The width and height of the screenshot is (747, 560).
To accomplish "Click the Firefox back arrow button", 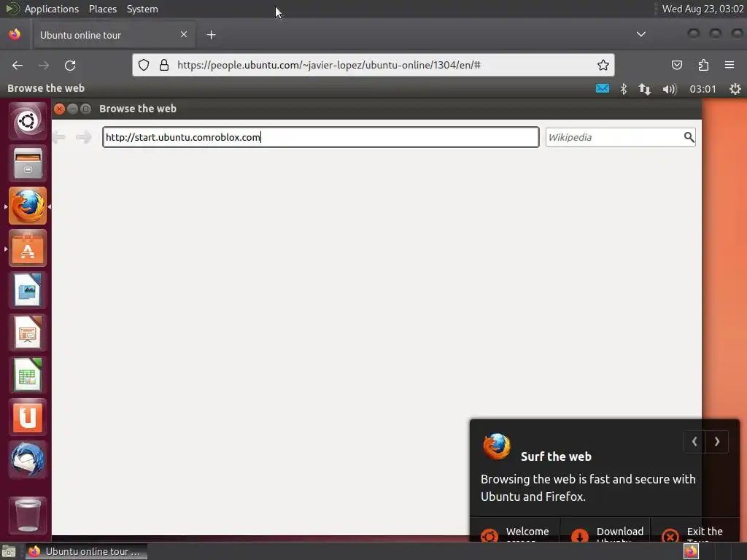I will point(18,65).
